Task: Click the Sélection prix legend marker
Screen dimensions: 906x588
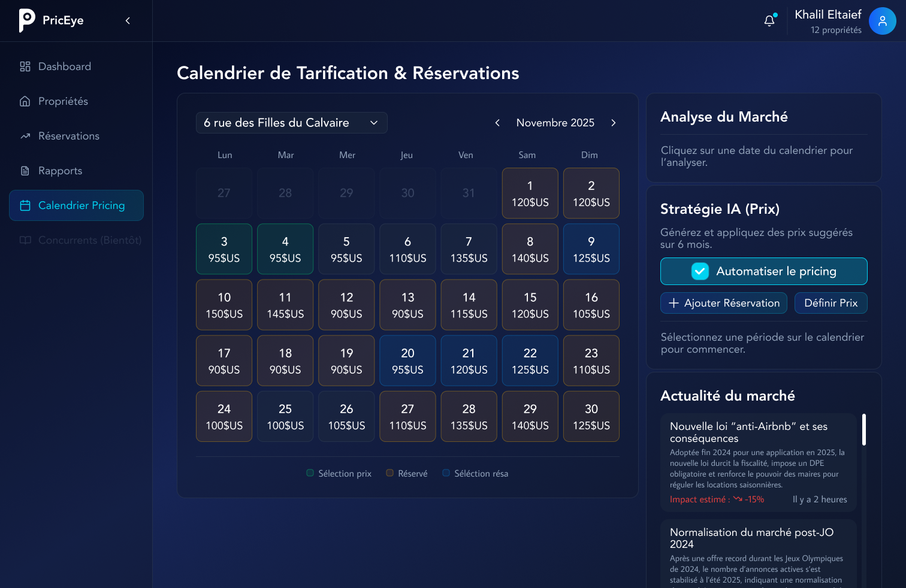Action: [x=310, y=473]
